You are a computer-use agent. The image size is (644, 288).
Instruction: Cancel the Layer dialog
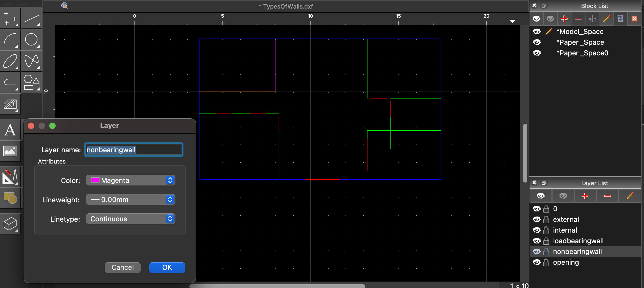[122, 267]
